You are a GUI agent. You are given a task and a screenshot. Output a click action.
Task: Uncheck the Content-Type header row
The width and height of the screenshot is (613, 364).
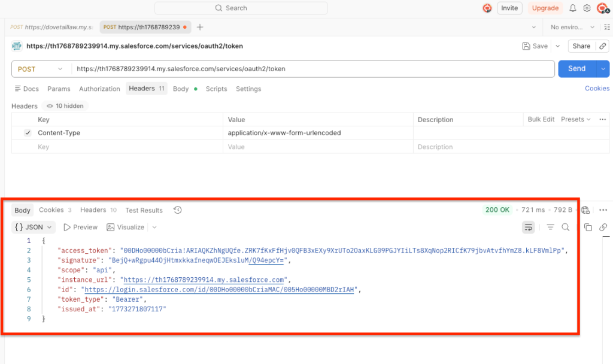click(28, 133)
